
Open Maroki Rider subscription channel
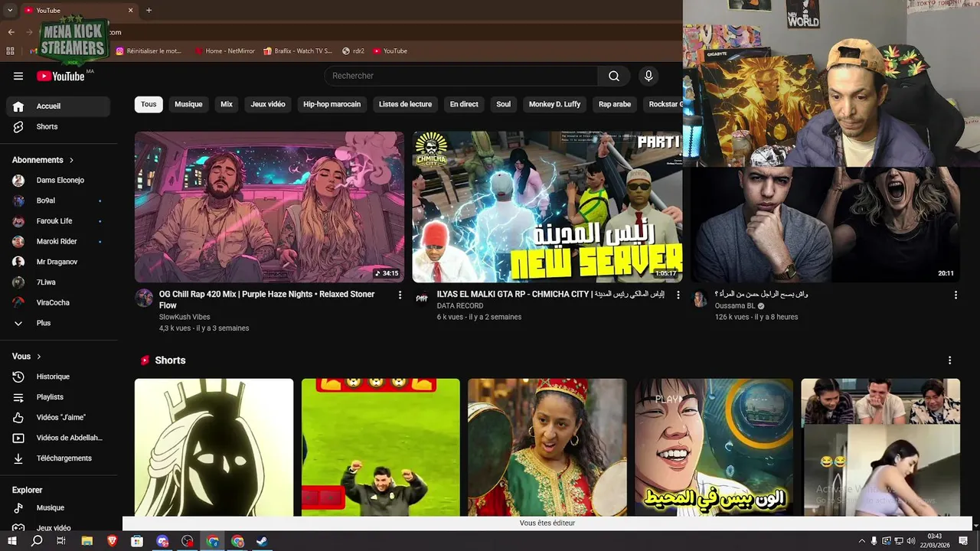point(58,242)
